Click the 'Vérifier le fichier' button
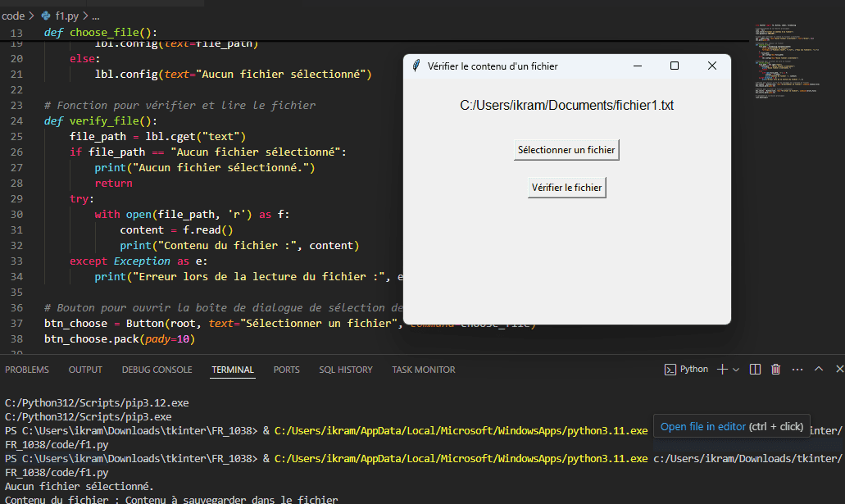845x504 pixels. pyautogui.click(x=567, y=188)
